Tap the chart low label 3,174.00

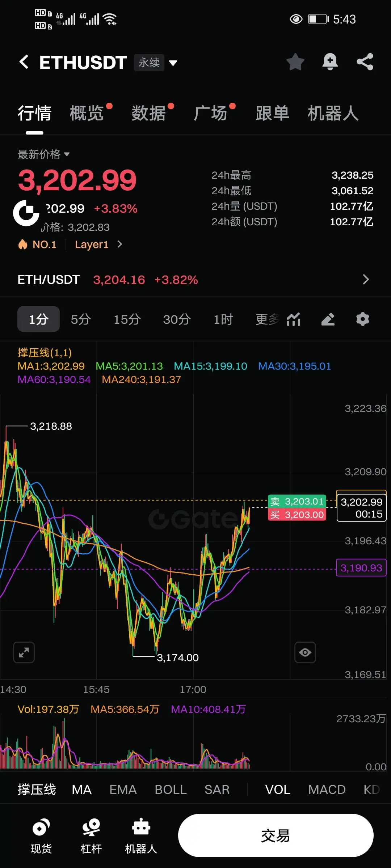(178, 658)
